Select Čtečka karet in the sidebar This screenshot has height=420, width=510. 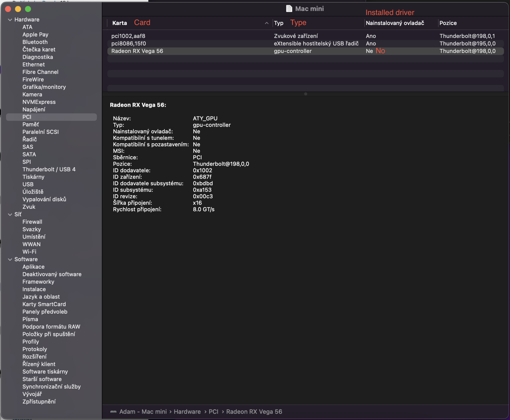click(x=39, y=49)
